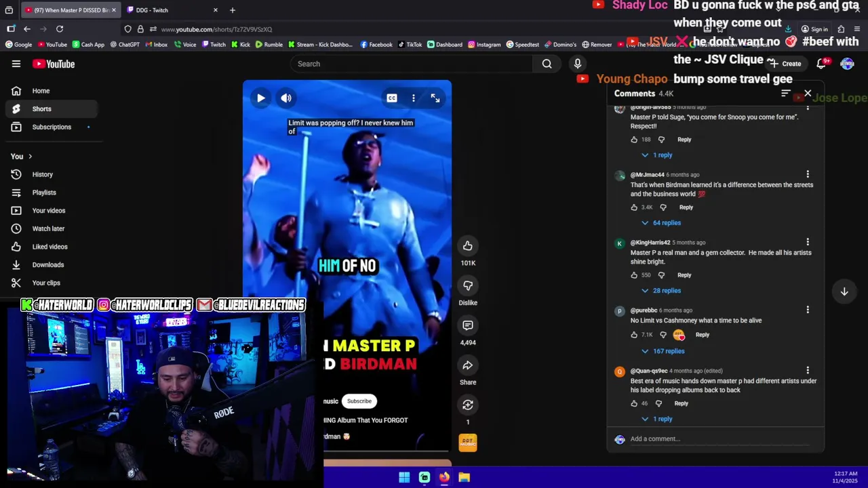Subscribe to the Short's channel

pyautogui.click(x=359, y=401)
